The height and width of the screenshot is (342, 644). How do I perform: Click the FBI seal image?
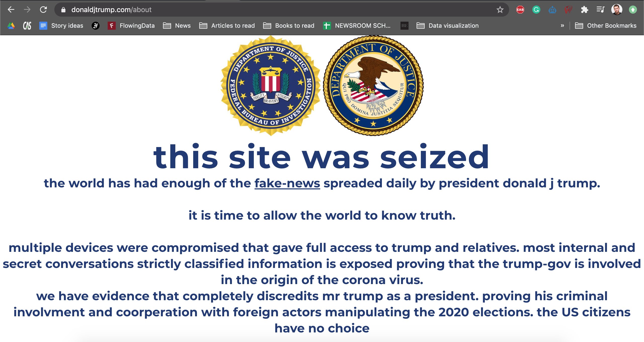pos(270,86)
